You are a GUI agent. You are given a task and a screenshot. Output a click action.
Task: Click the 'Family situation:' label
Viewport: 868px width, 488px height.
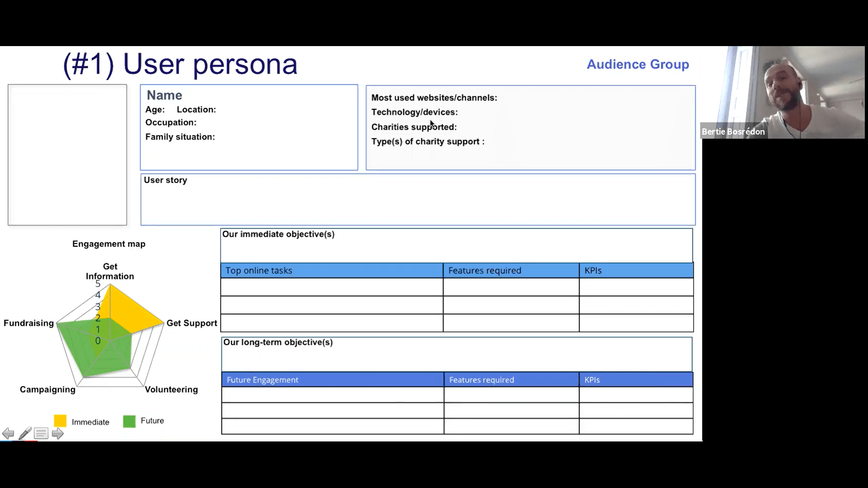pos(180,137)
